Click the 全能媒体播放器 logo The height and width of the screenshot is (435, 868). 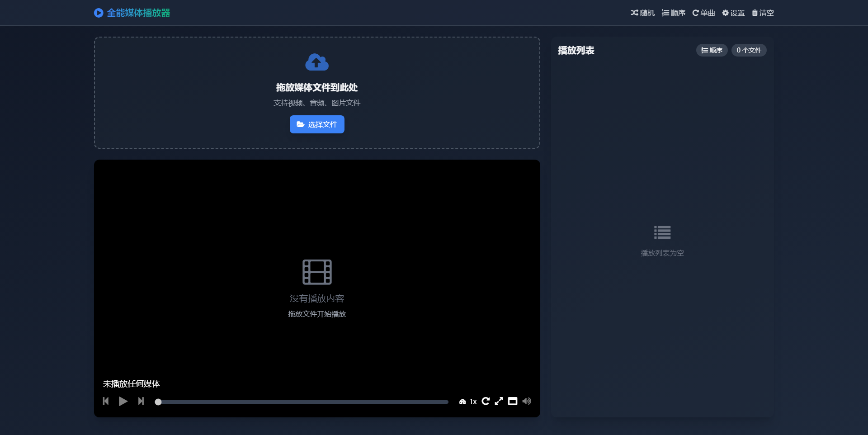132,13
